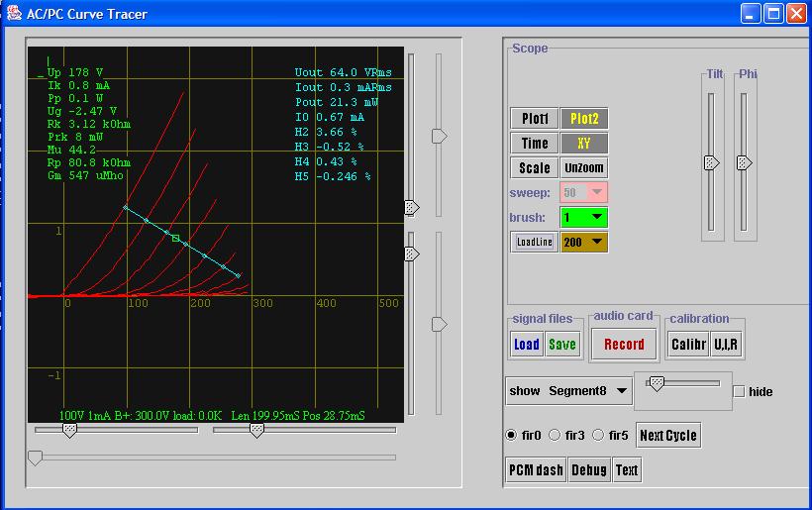Open the PCM dash panel

pyautogui.click(x=536, y=470)
